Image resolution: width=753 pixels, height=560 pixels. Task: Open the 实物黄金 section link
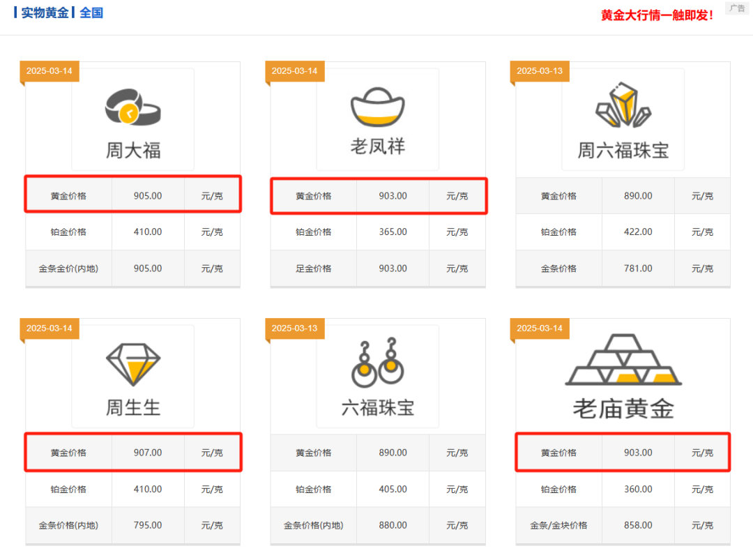45,13
